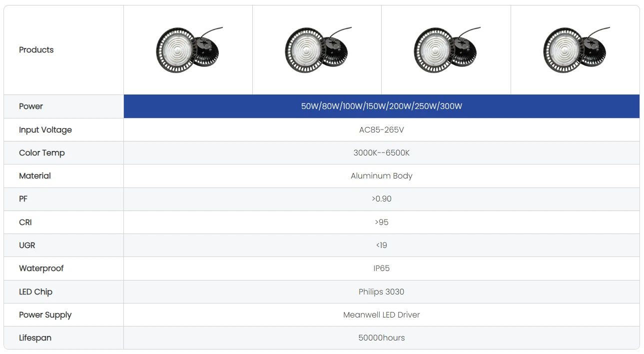Viewport: 644px width, 354px height.
Task: Click the second product lamp image
Action: tap(317, 50)
